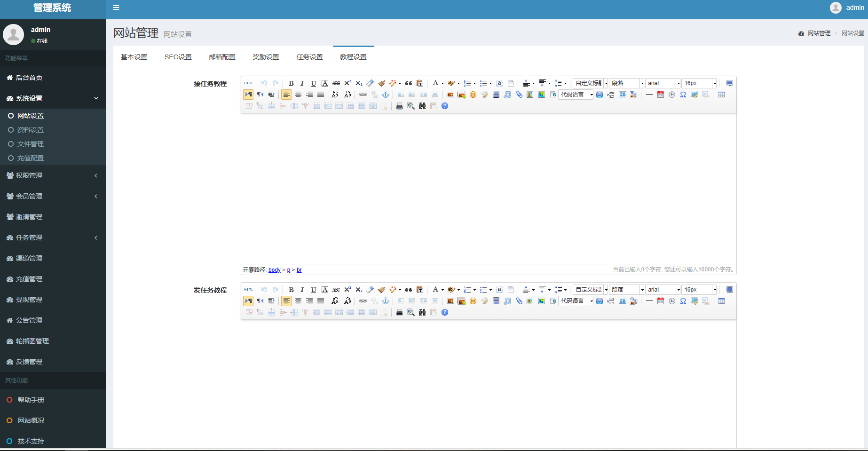Viewport: 868px width, 451px height.
Task: Click br link in element path
Action: 299,270
